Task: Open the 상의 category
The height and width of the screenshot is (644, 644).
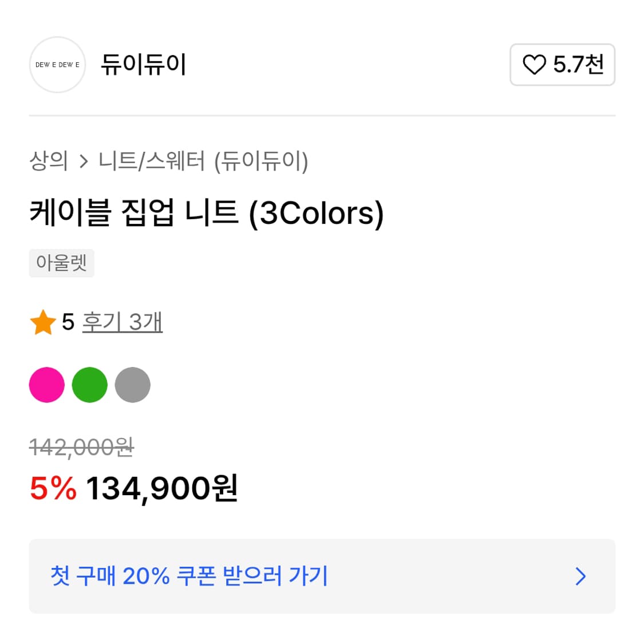Action: click(x=48, y=162)
